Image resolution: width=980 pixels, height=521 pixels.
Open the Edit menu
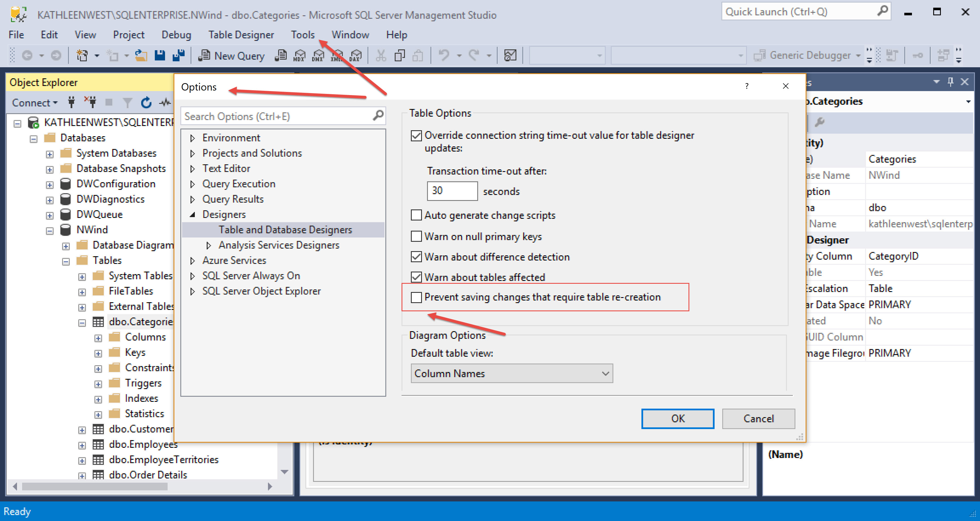tap(49, 35)
